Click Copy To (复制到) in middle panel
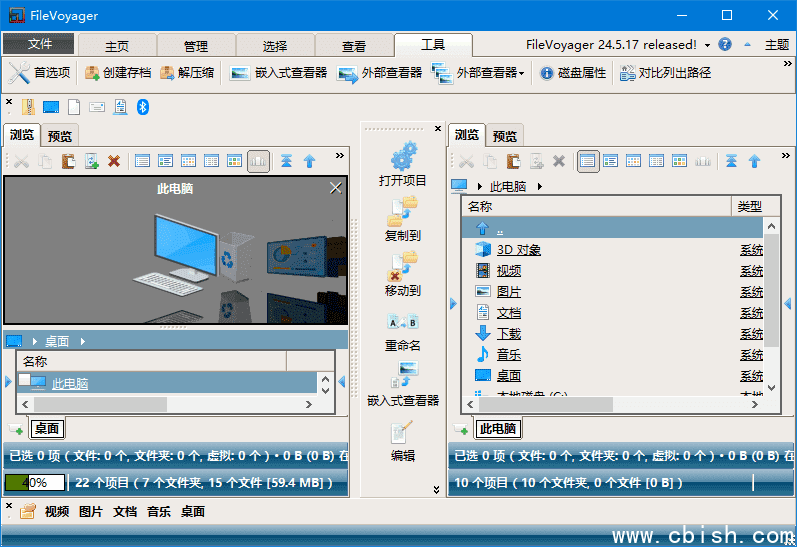The height and width of the screenshot is (547, 797). (x=403, y=219)
